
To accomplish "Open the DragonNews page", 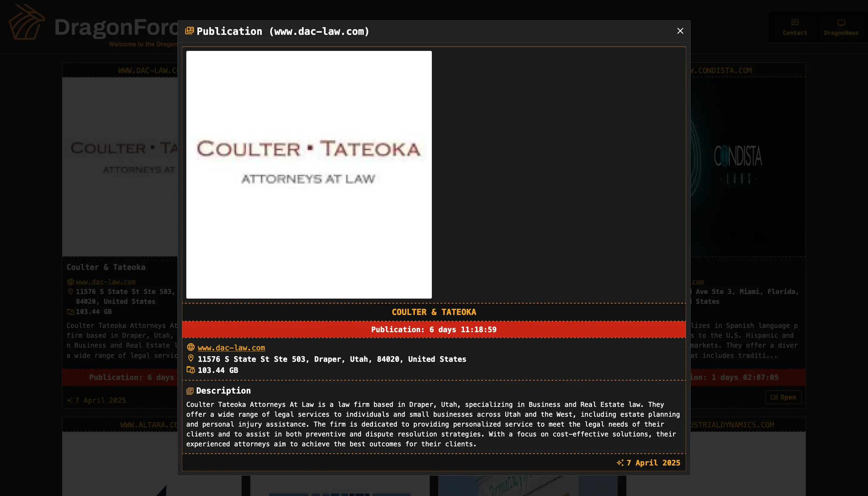I will (x=841, y=27).
